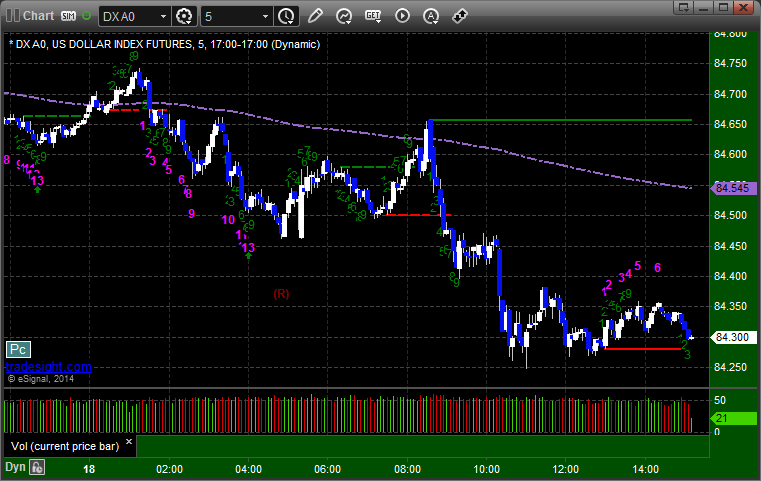Click the green connection status indicator
Viewport: 761px width, 481px height.
[86, 16]
